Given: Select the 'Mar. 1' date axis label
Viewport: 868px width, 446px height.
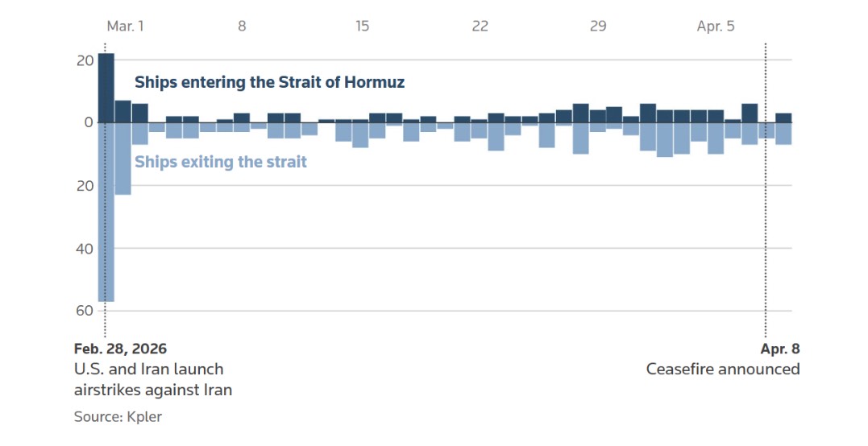Looking at the screenshot, I should tap(125, 27).
